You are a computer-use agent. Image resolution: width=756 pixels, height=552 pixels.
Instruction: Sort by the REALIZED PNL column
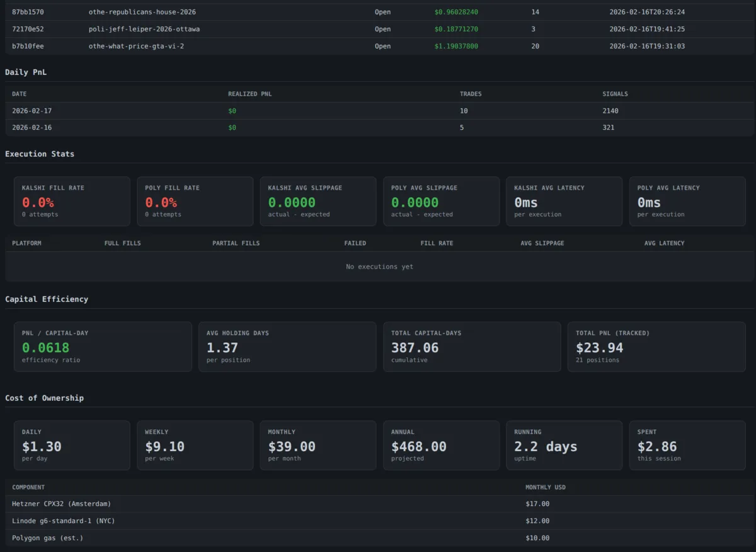(x=249, y=93)
